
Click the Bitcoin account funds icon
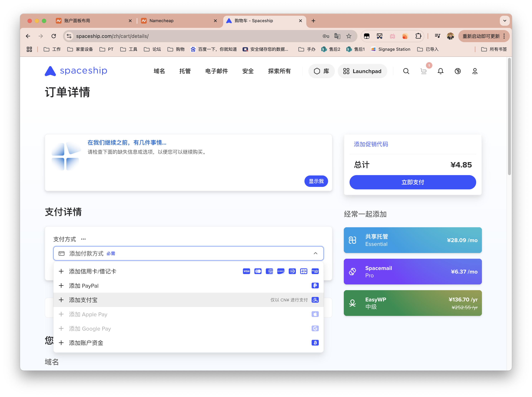315,343
